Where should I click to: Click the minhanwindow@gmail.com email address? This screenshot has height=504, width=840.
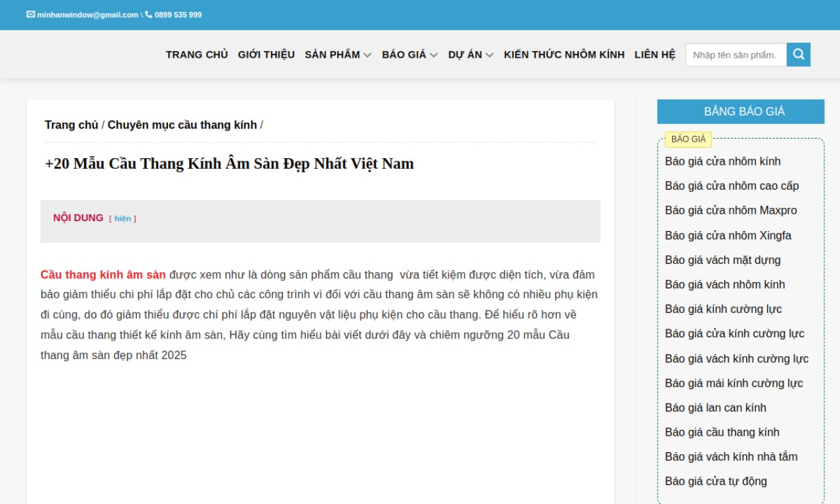pyautogui.click(x=87, y=14)
